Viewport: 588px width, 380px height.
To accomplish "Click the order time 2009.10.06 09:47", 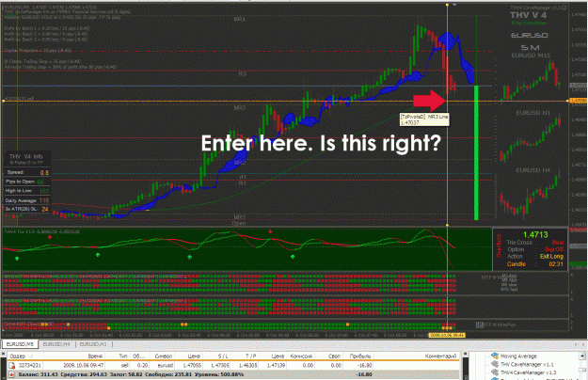I will click(x=84, y=365).
